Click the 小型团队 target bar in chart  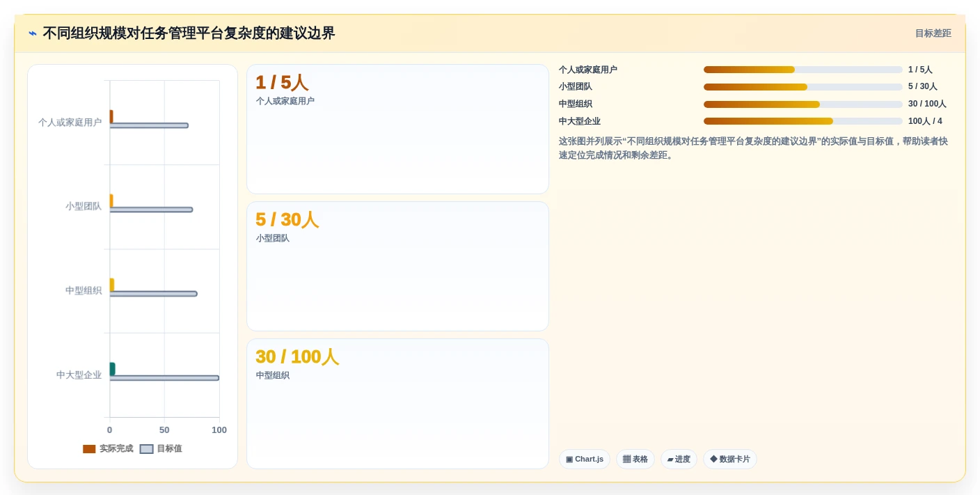pos(151,210)
